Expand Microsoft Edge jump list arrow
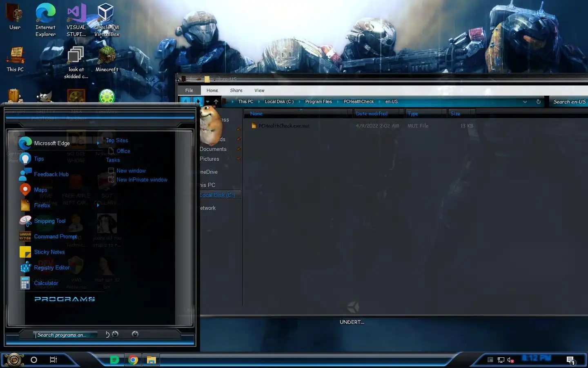Image resolution: width=588 pixels, height=368 pixels. pyautogui.click(x=98, y=143)
